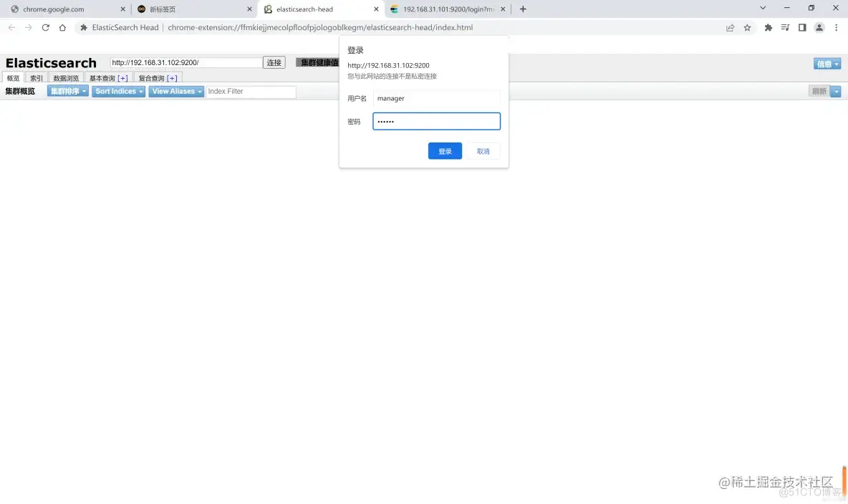This screenshot has width=848, height=504.
Task: Open the 数据浏览 browser tab
Action: click(x=66, y=78)
